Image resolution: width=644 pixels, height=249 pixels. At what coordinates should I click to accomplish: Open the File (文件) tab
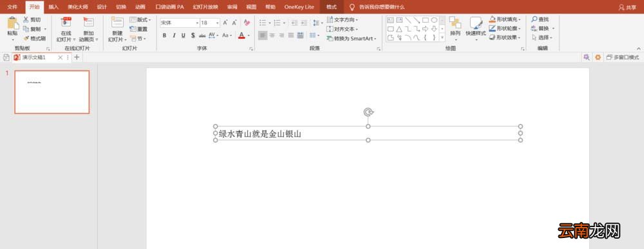(12, 7)
